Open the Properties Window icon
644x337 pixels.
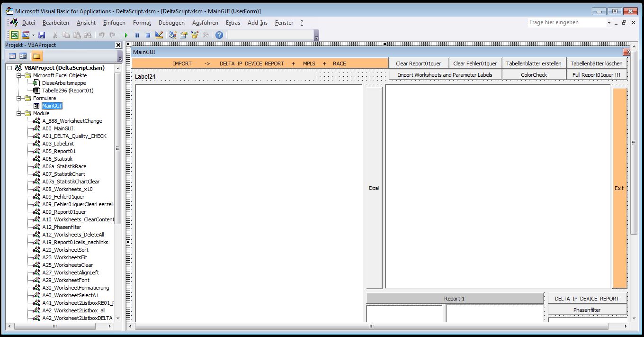pyautogui.click(x=184, y=35)
